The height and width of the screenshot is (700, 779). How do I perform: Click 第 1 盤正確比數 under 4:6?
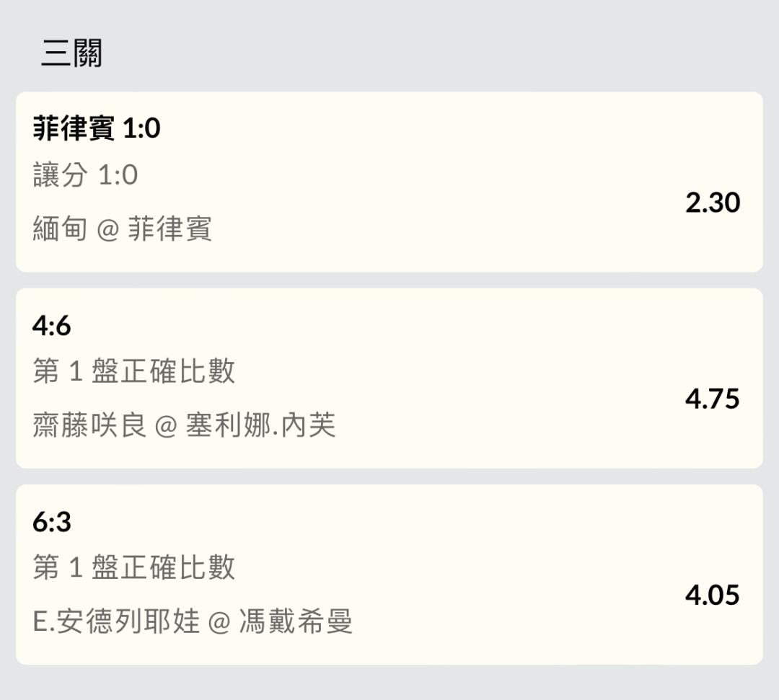click(x=133, y=371)
